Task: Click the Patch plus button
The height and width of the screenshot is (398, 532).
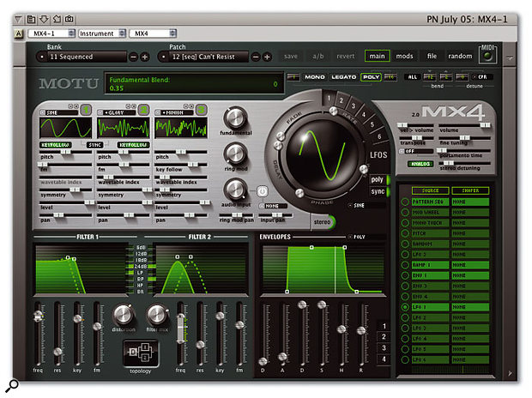Action: click(268, 57)
